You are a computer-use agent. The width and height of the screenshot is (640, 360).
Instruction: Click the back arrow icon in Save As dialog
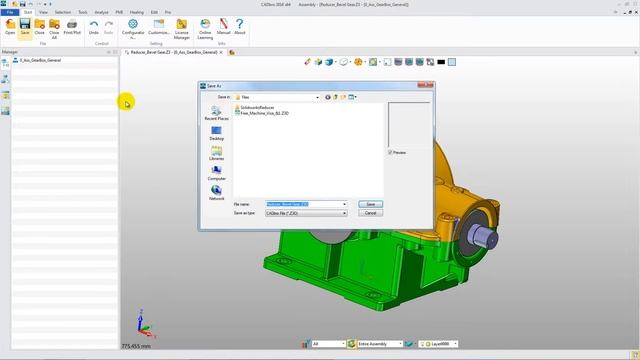click(x=327, y=97)
